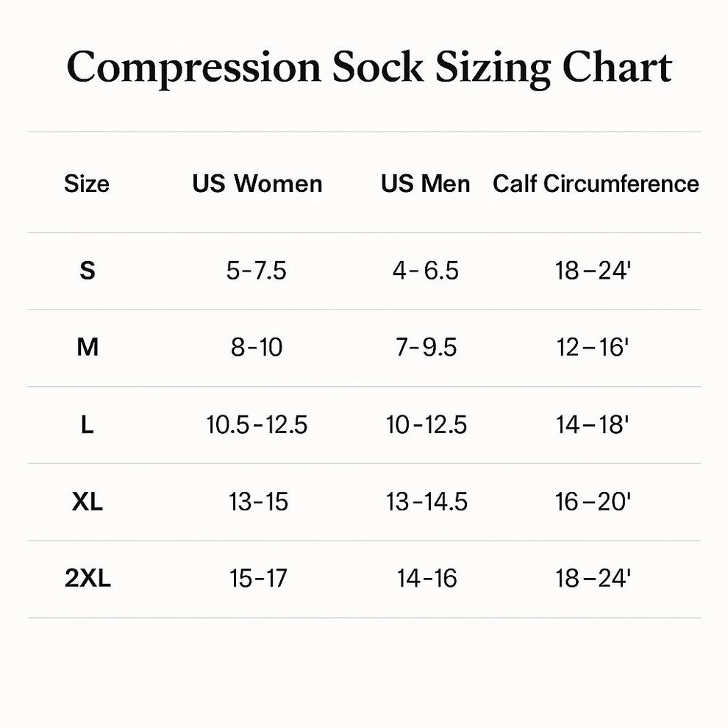The height and width of the screenshot is (728, 728).
Task: Select the 13-14.5 US Men cell
Action: 427,502
